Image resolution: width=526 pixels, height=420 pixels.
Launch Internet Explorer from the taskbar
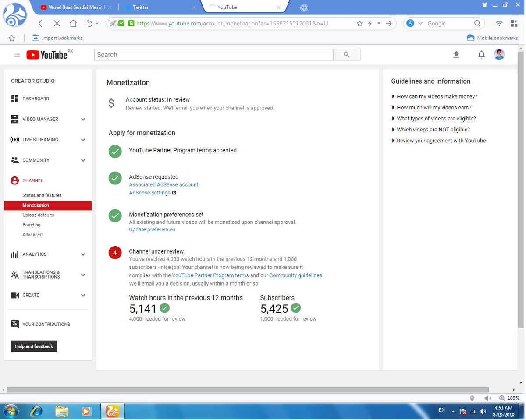(37, 412)
